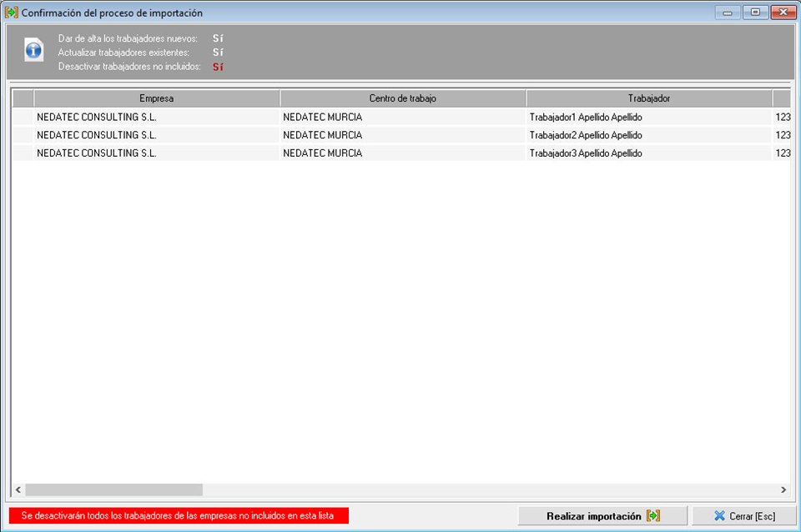Select NEDATEC MURCIA in the second row

[x=323, y=135]
